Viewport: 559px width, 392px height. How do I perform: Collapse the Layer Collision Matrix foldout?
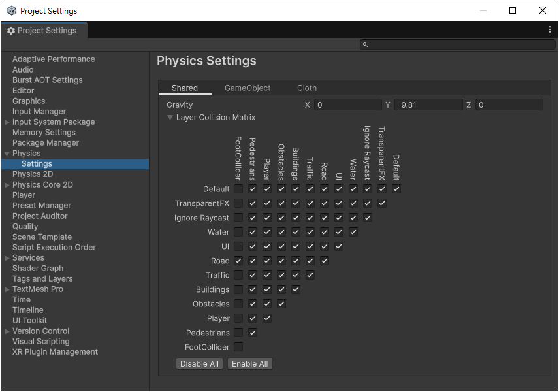coord(170,118)
